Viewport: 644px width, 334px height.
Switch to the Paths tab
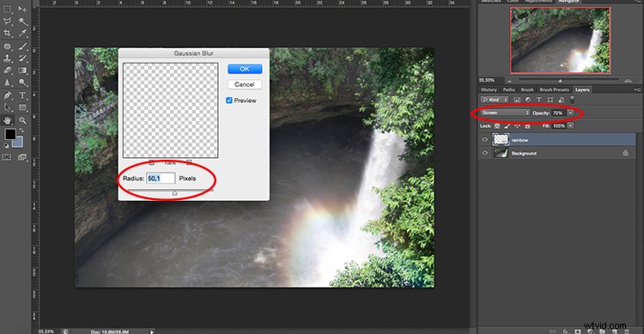click(x=508, y=89)
